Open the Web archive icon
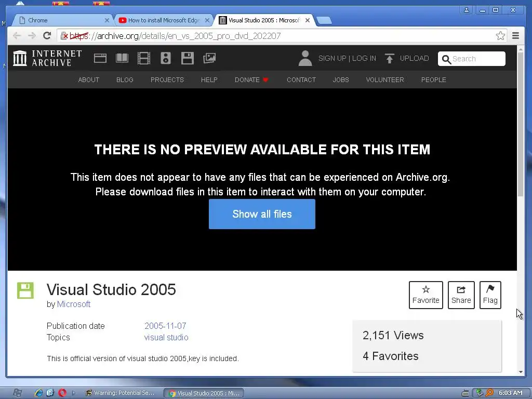Image resolution: width=532 pixels, height=399 pixels. point(100,58)
